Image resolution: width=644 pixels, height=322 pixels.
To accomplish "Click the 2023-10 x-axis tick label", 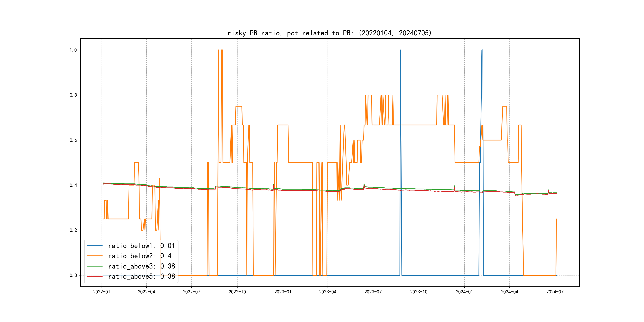I will (419, 292).
